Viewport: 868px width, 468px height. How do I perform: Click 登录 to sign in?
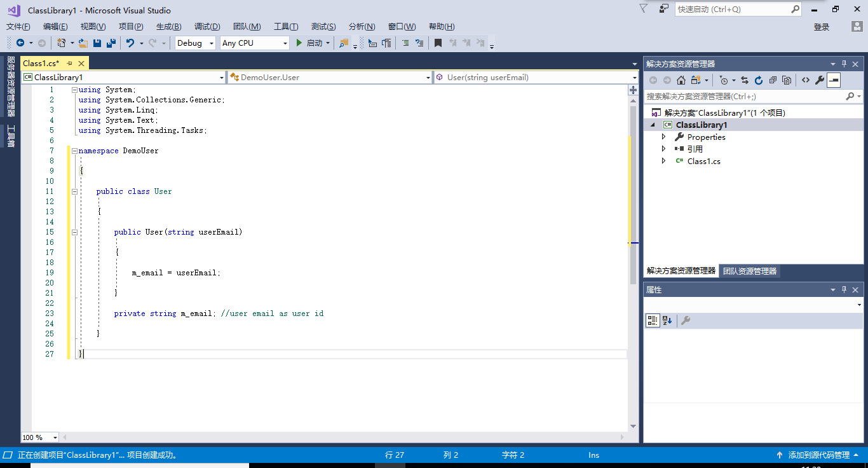[x=821, y=27]
